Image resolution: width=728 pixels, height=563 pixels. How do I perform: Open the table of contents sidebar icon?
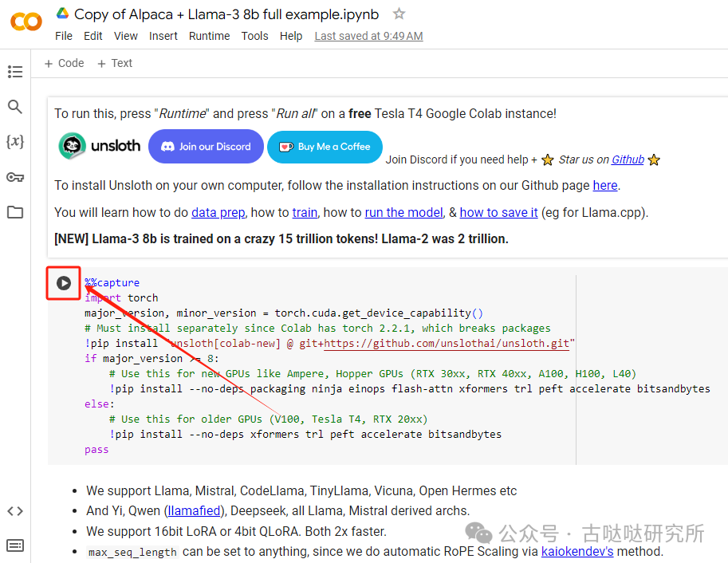(15, 72)
